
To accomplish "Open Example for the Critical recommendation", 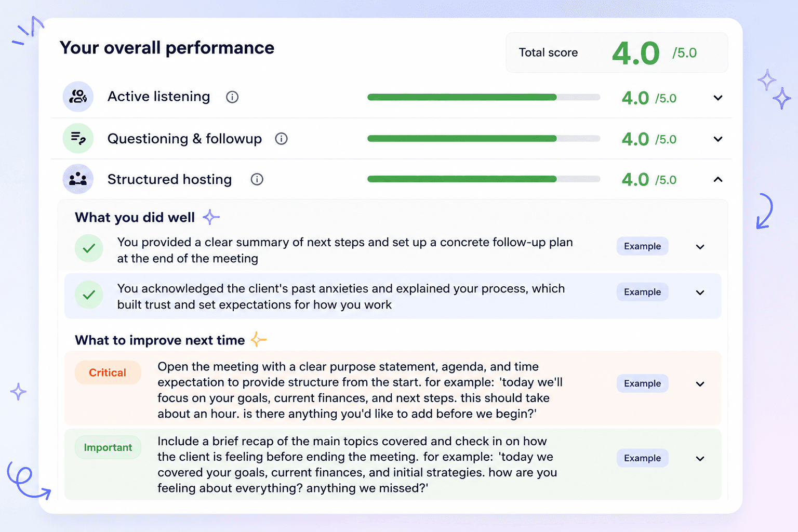I will 643,383.
